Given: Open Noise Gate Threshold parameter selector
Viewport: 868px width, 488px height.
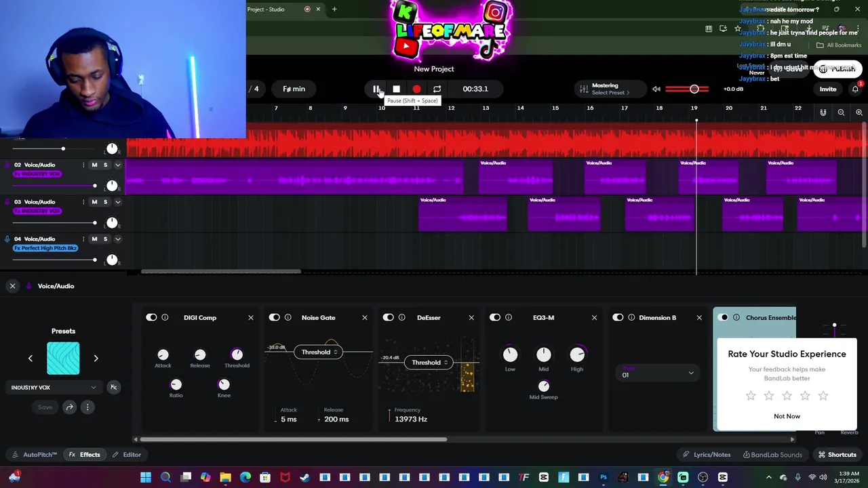Looking at the screenshot, I should [x=317, y=352].
